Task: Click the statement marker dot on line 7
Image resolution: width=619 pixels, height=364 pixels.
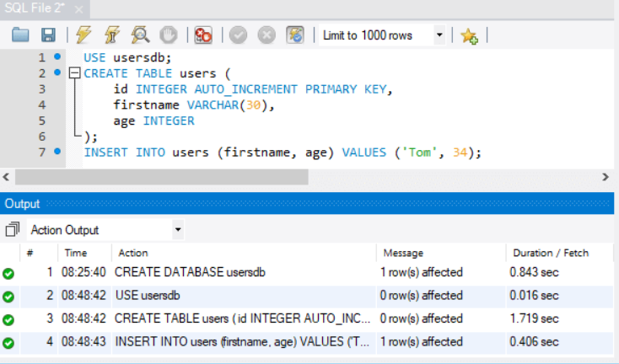Action: (57, 152)
